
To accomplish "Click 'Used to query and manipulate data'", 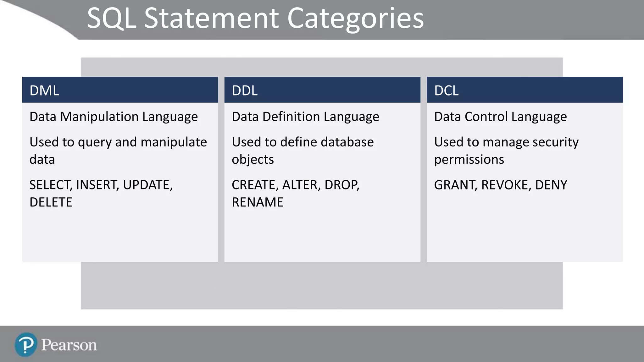I will pyautogui.click(x=118, y=151).
